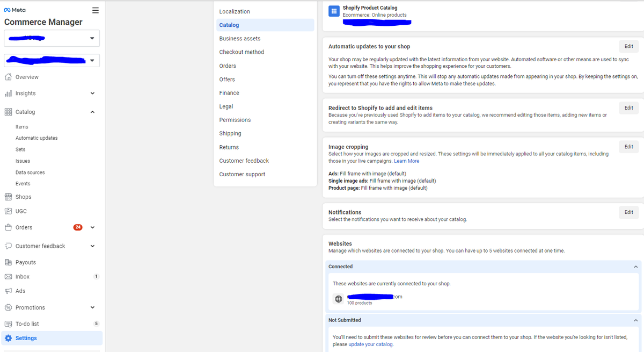Expand the Orders section chevron
Image resolution: width=644 pixels, height=352 pixels.
click(x=92, y=227)
